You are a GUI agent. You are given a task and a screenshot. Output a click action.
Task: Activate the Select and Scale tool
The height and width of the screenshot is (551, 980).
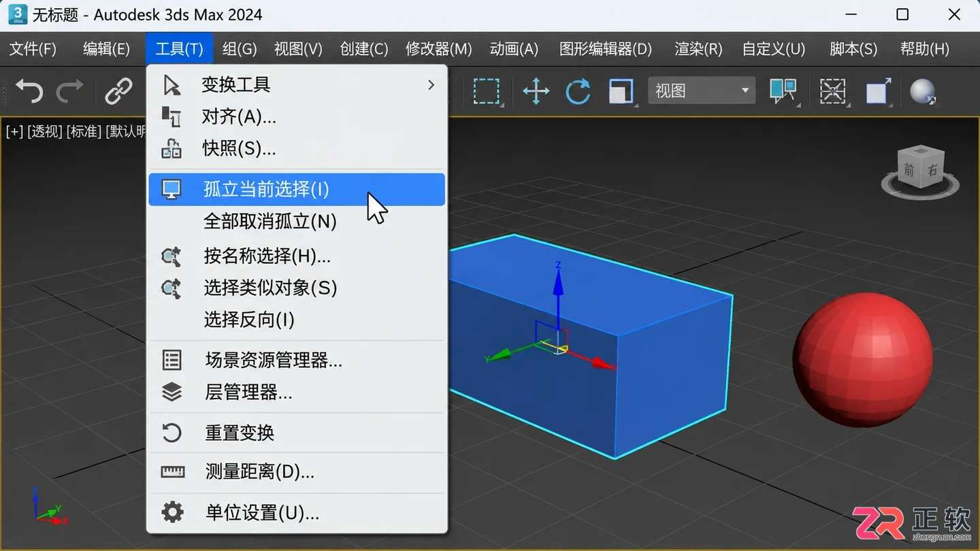coord(621,90)
